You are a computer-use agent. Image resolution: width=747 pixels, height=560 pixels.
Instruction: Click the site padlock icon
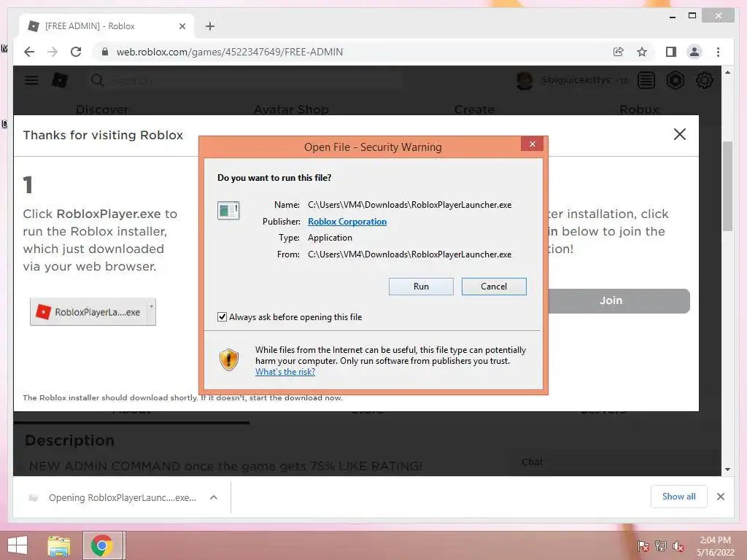pyautogui.click(x=105, y=52)
